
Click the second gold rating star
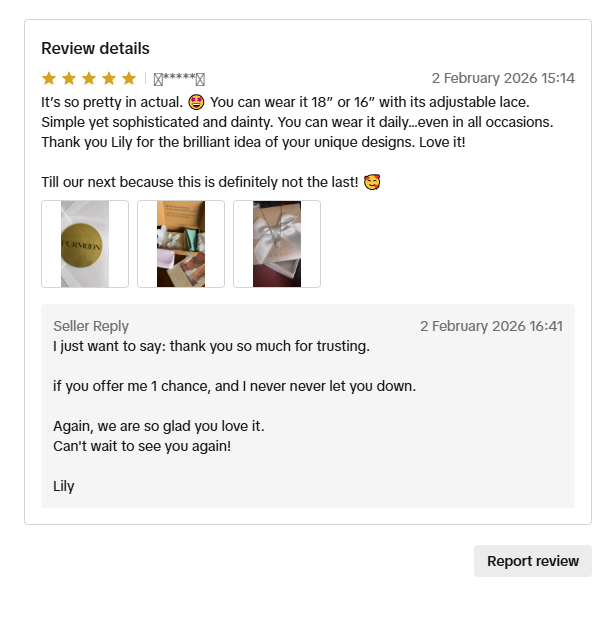coord(69,78)
